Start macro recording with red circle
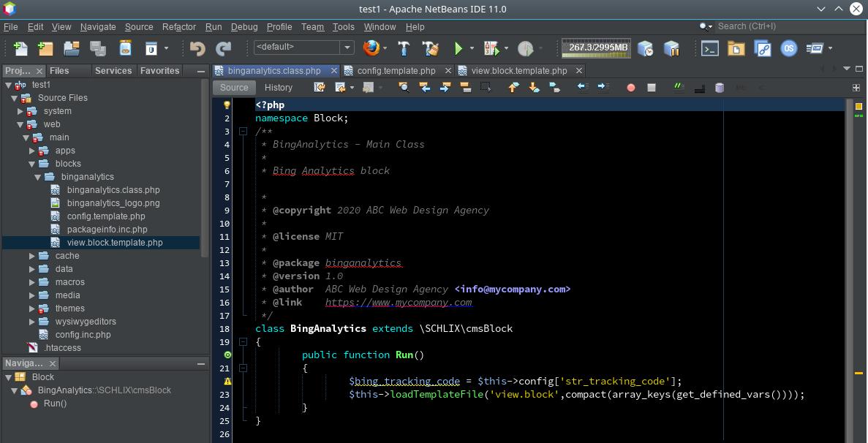The height and width of the screenshot is (443, 868). click(x=630, y=88)
